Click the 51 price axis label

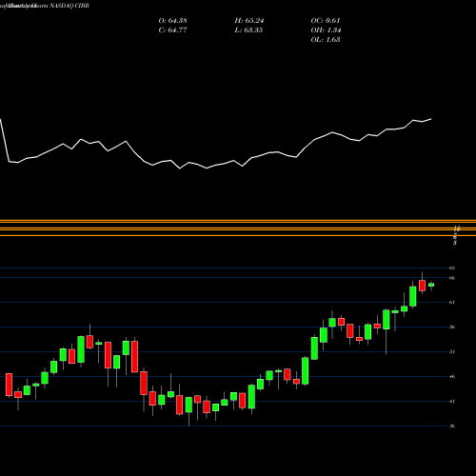(x=452, y=351)
